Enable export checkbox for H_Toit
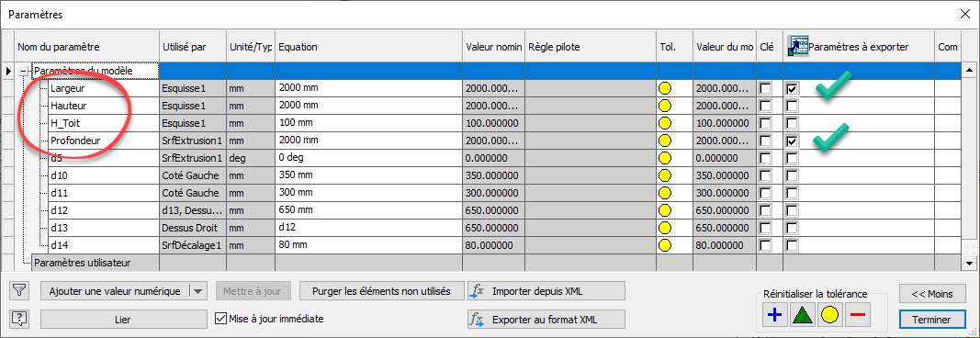 point(792,124)
